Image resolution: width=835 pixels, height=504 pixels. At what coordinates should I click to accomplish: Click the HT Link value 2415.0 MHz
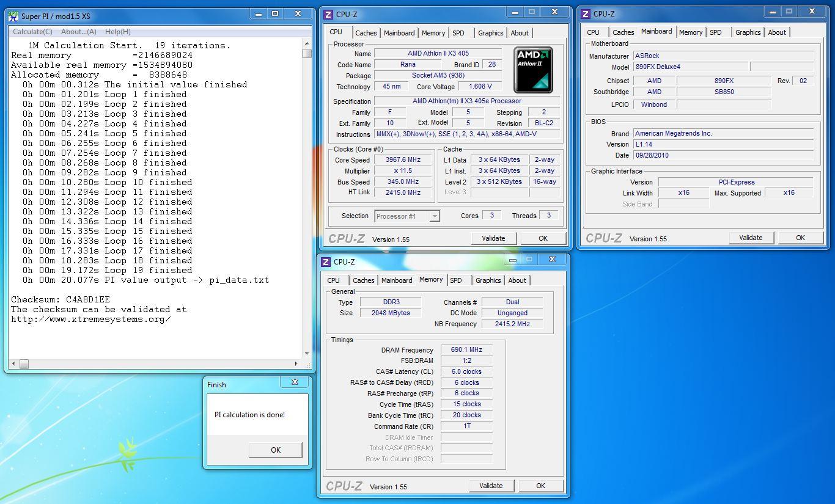[x=403, y=192]
